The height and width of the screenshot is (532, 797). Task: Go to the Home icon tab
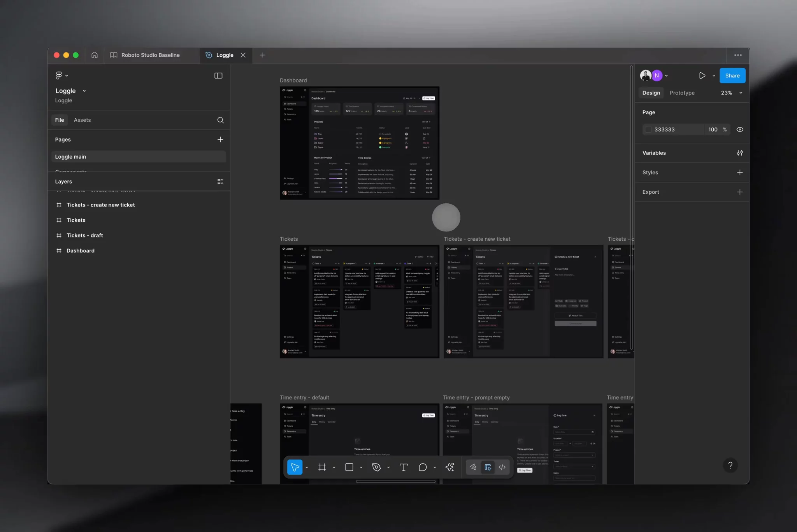pyautogui.click(x=95, y=55)
